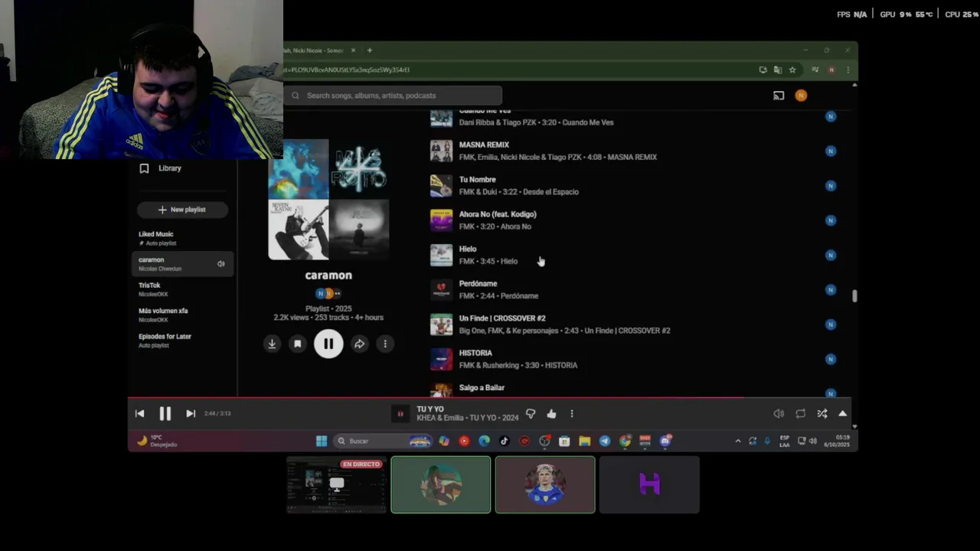Click the New playlist button
Viewport: 980px width, 551px height.
pos(182,210)
